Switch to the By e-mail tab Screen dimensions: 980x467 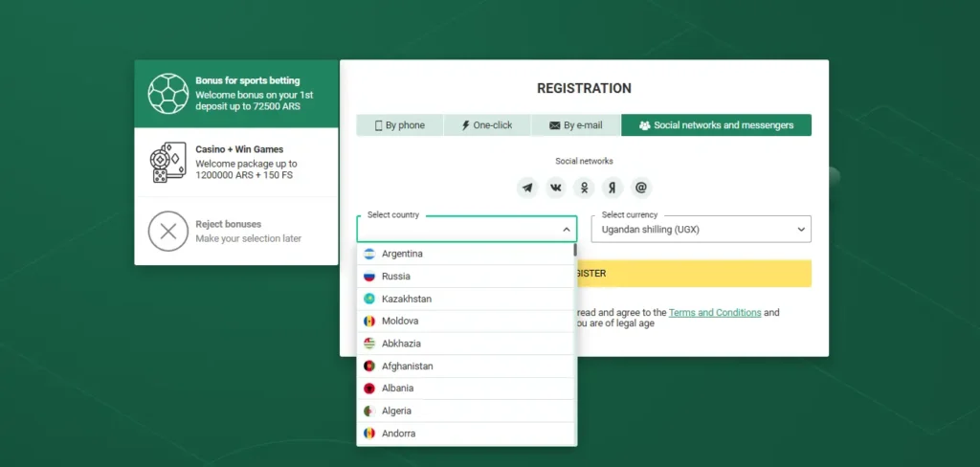(x=575, y=125)
